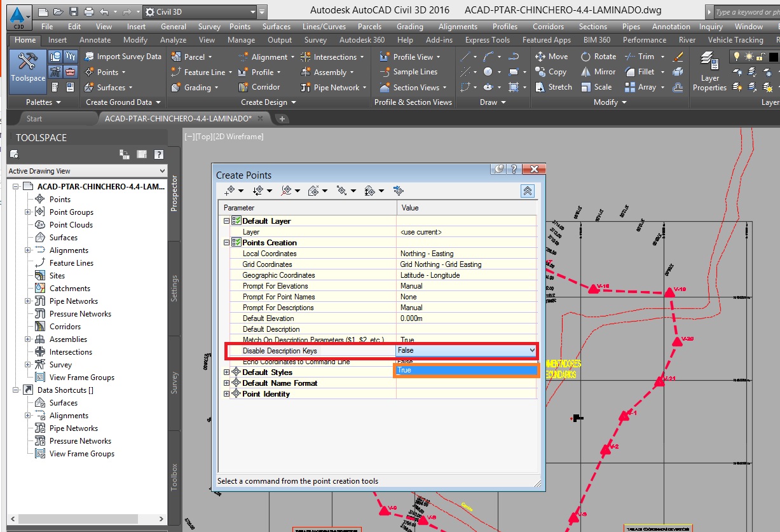Expand the Point Identity group

tap(227, 394)
